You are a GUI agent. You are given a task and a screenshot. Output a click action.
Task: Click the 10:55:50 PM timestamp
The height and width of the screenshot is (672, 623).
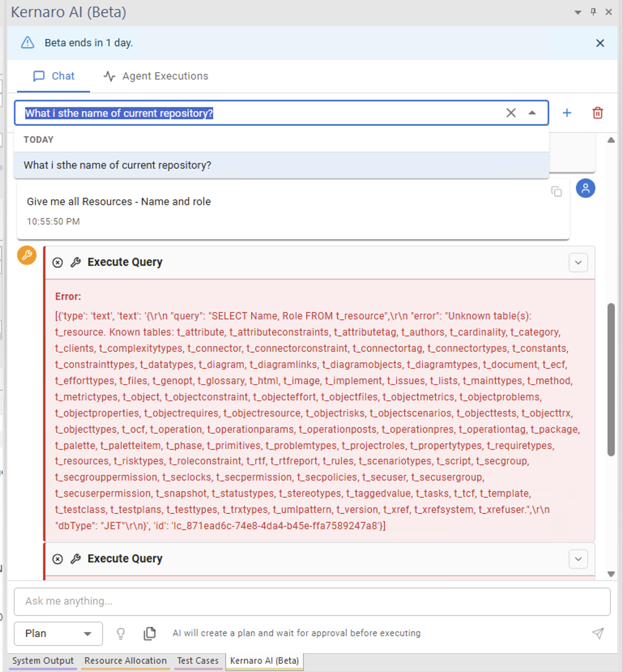point(53,221)
